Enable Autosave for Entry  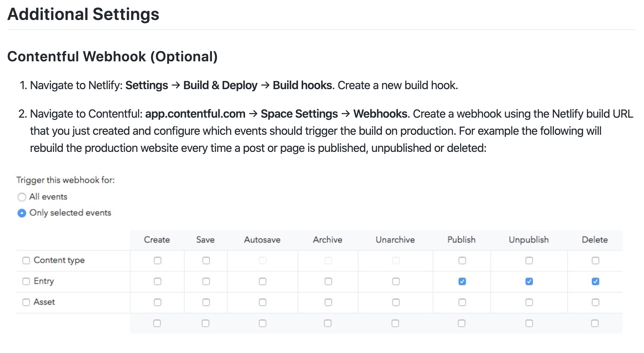262,281
